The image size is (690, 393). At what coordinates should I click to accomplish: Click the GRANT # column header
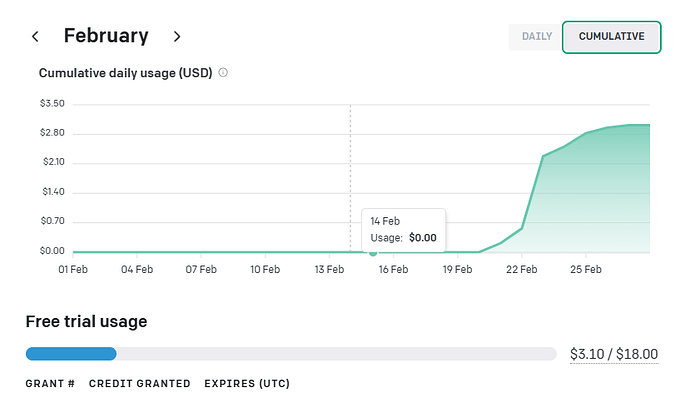[50, 384]
